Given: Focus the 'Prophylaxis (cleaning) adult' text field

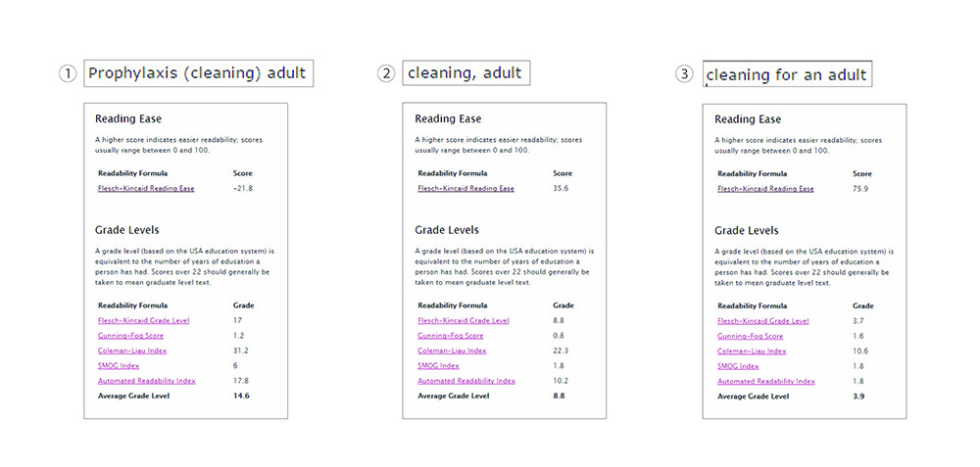Looking at the screenshot, I should coord(199,73).
